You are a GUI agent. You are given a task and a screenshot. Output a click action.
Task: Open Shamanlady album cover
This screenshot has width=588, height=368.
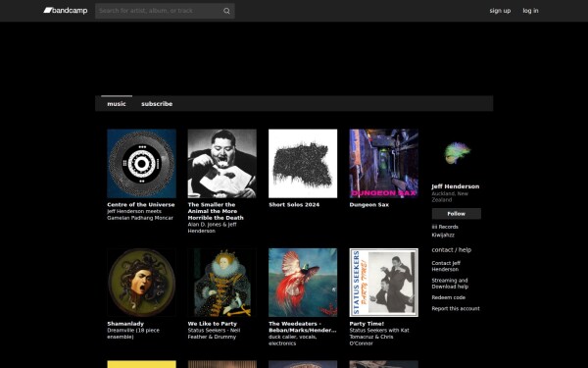pos(141,283)
